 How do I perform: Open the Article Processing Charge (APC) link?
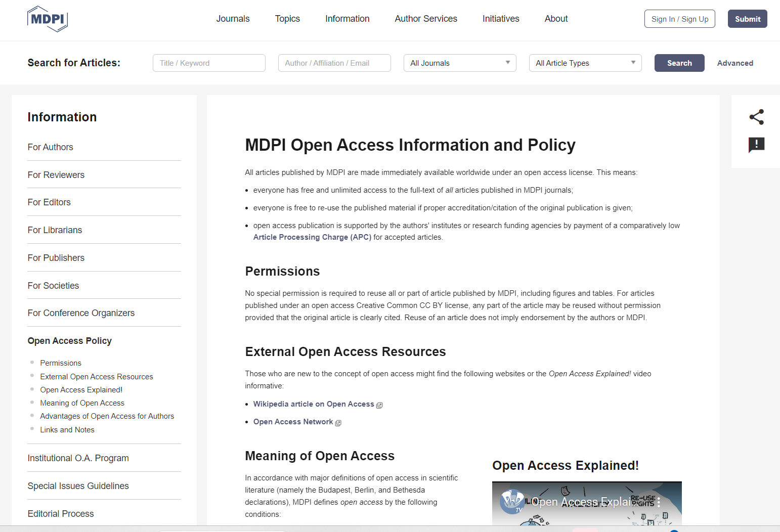(312, 237)
